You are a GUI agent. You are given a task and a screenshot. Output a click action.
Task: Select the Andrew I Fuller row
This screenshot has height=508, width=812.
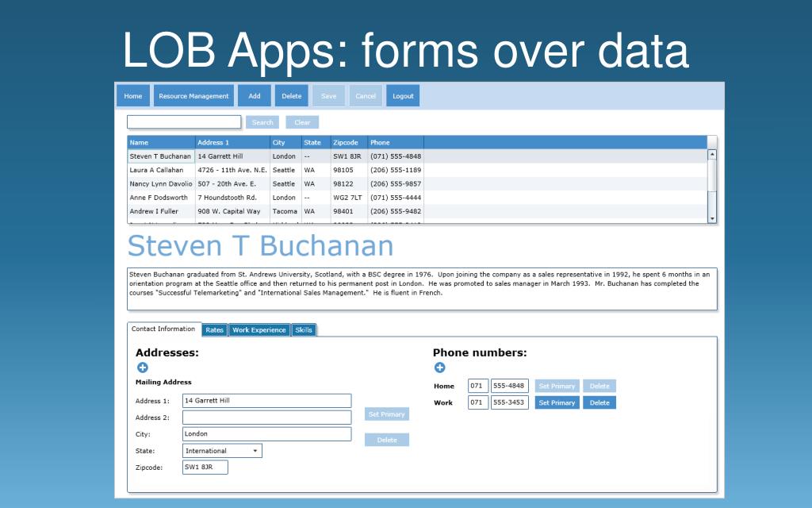[417, 211]
